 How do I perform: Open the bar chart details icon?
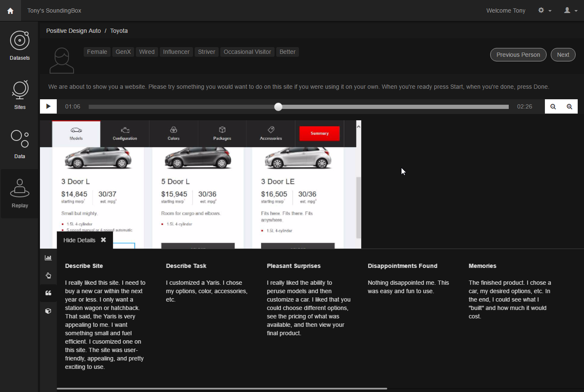coord(48,258)
